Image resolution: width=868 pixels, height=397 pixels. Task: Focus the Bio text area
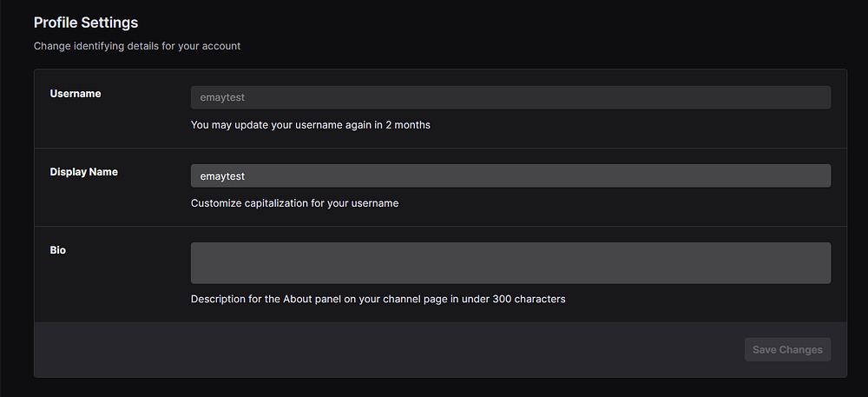(510, 262)
